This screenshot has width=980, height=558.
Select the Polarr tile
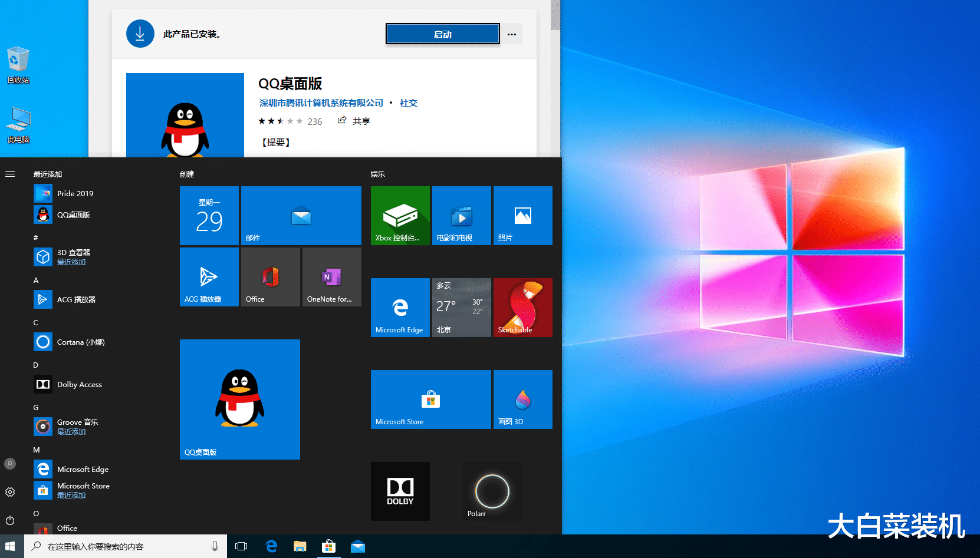coord(491,491)
